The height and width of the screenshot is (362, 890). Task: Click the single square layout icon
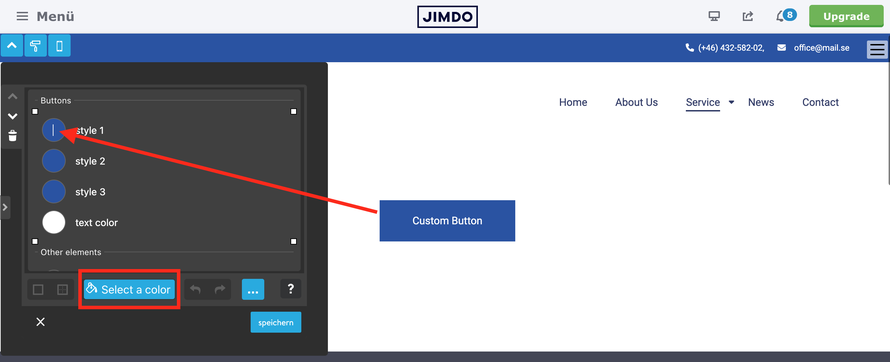tap(38, 290)
